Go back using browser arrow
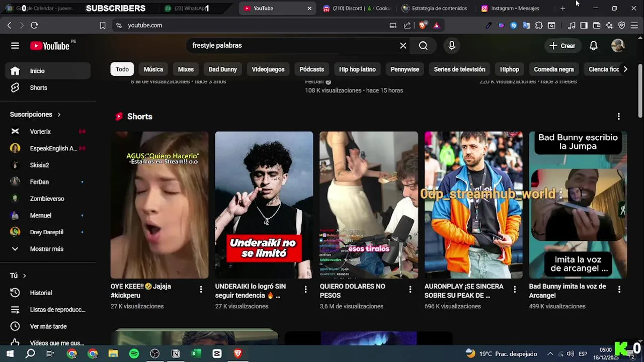Screen dimensions: 644x362 pyautogui.click(x=9, y=25)
